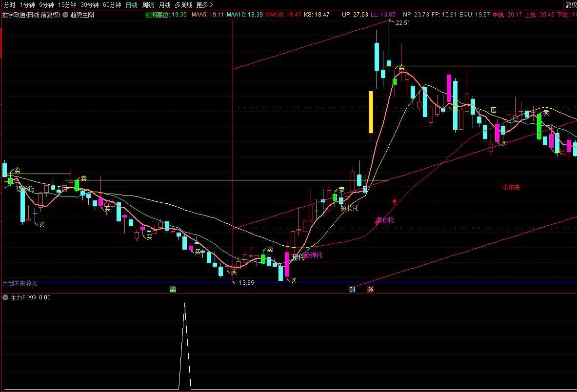Switch to the 分时 period tab
This screenshot has width=577, height=392.
click(x=10, y=5)
